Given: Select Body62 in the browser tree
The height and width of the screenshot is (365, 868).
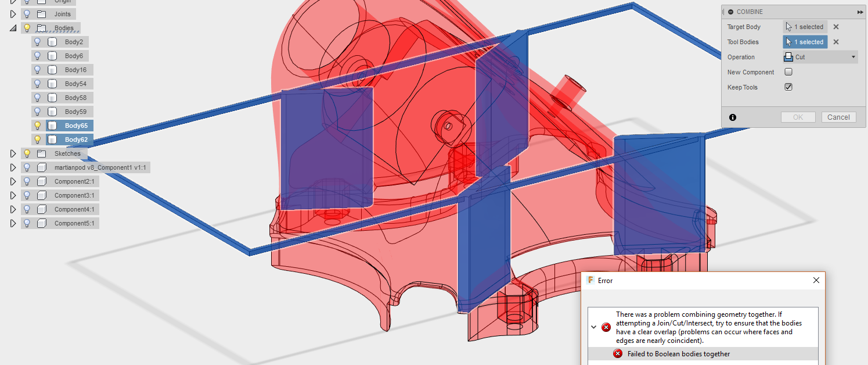Looking at the screenshot, I should [x=75, y=139].
